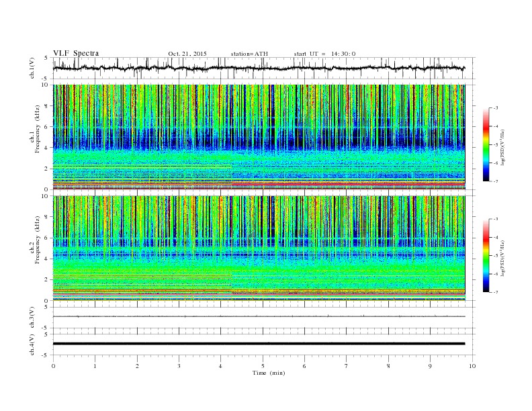The image size is (532, 411).
Task: Click the ch.2 spectrogram colour scale bar
Action: pos(486,255)
